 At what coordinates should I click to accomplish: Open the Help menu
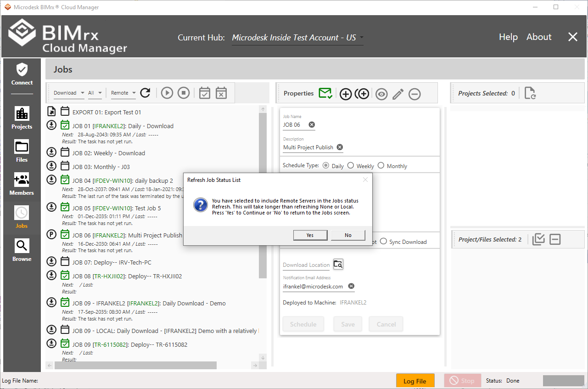508,37
